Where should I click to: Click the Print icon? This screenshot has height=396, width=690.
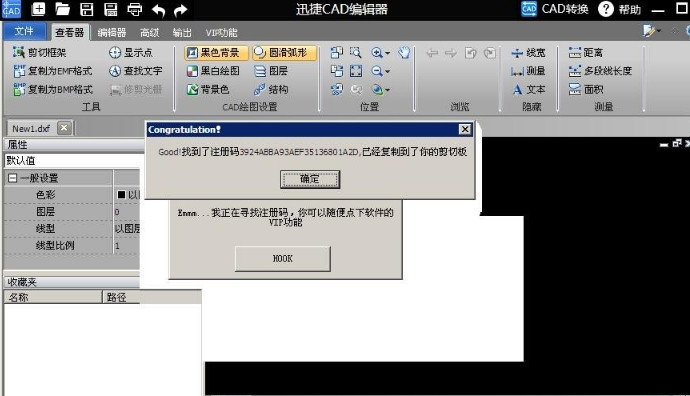[134, 9]
